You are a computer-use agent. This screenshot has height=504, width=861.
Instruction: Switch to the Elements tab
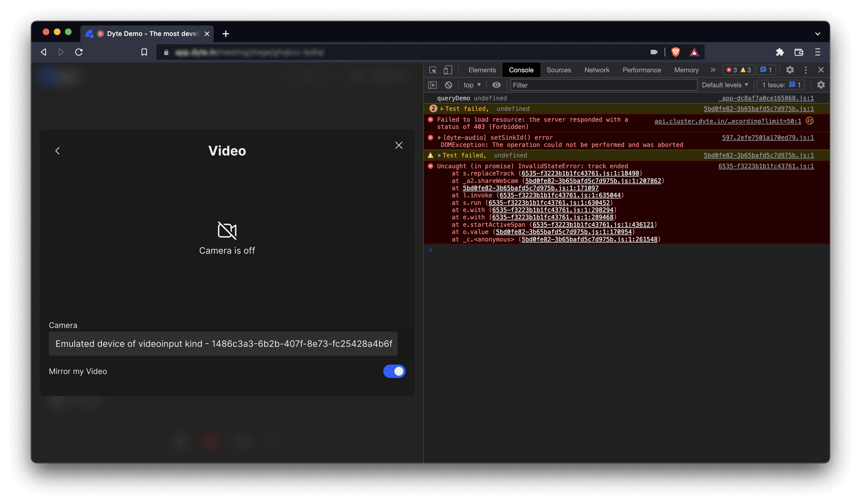[x=482, y=70]
